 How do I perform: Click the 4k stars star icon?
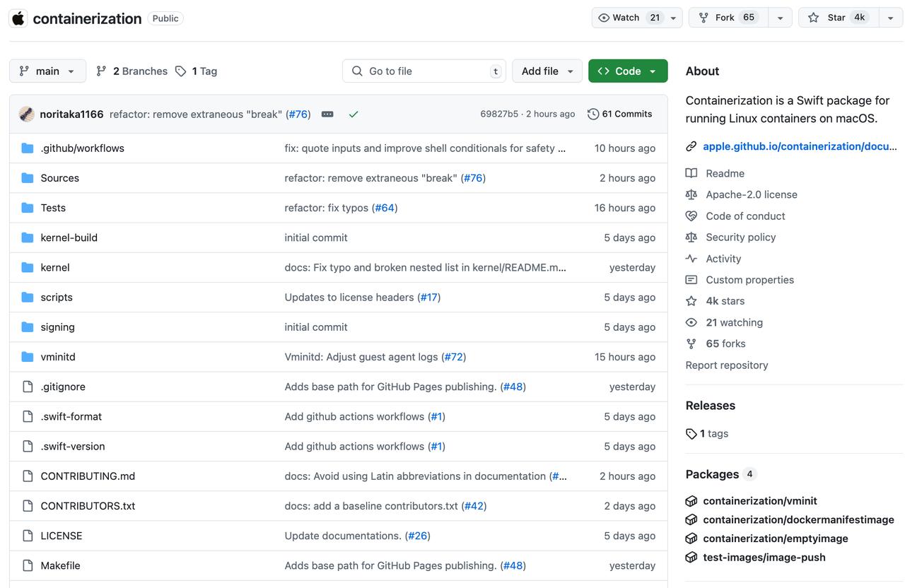pos(691,301)
